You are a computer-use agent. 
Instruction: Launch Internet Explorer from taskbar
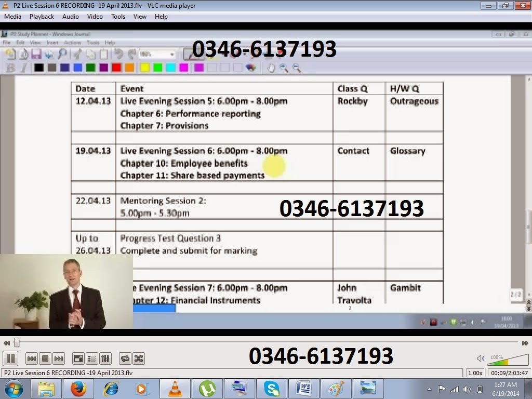111,389
